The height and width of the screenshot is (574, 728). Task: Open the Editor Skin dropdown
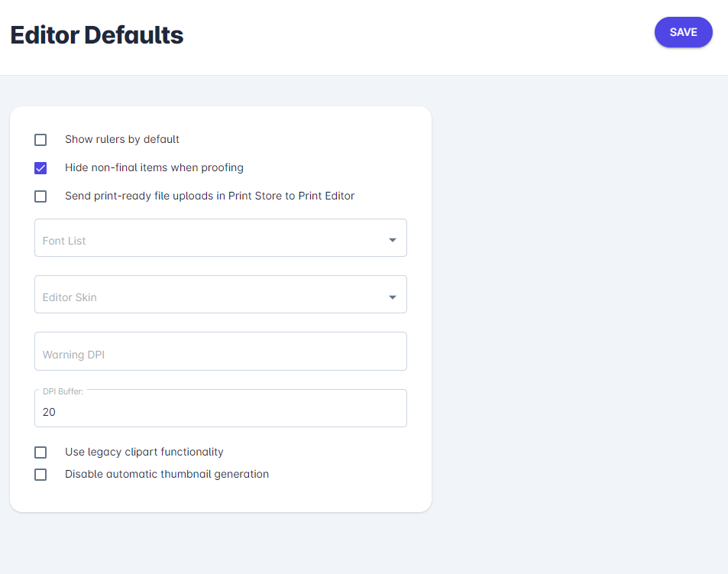[x=221, y=294]
